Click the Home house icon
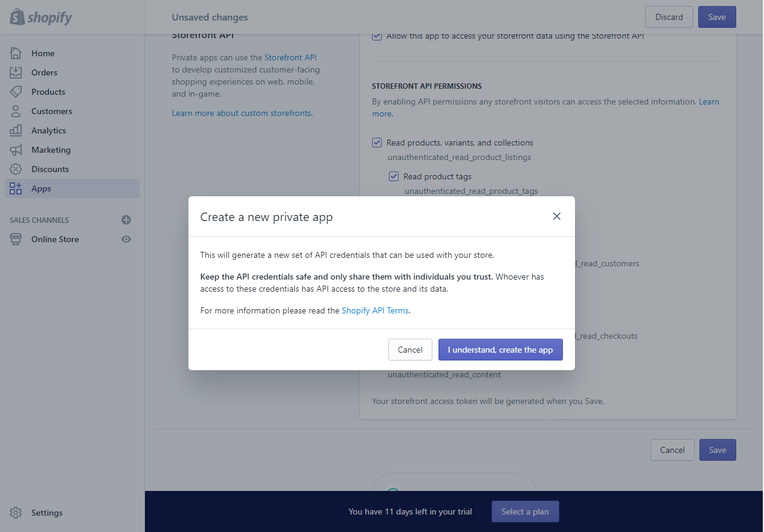This screenshot has width=764, height=532. click(x=16, y=53)
